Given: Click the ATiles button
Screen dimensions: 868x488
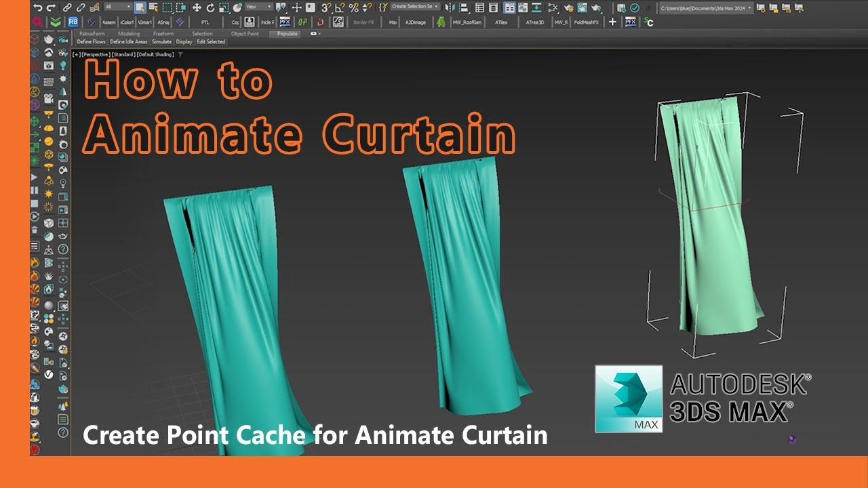Looking at the screenshot, I should pos(501,22).
